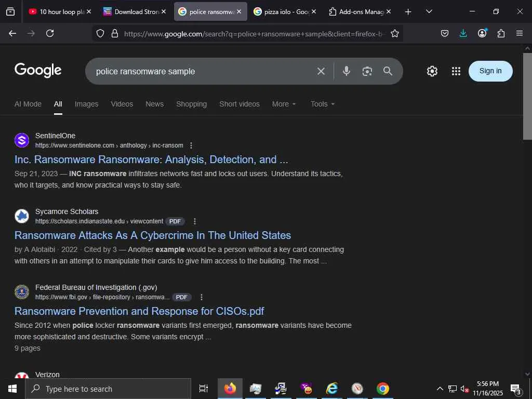Viewport: 532px width, 399px height.
Task: Click the page vertical scrollbar thumb
Action: click(527, 96)
